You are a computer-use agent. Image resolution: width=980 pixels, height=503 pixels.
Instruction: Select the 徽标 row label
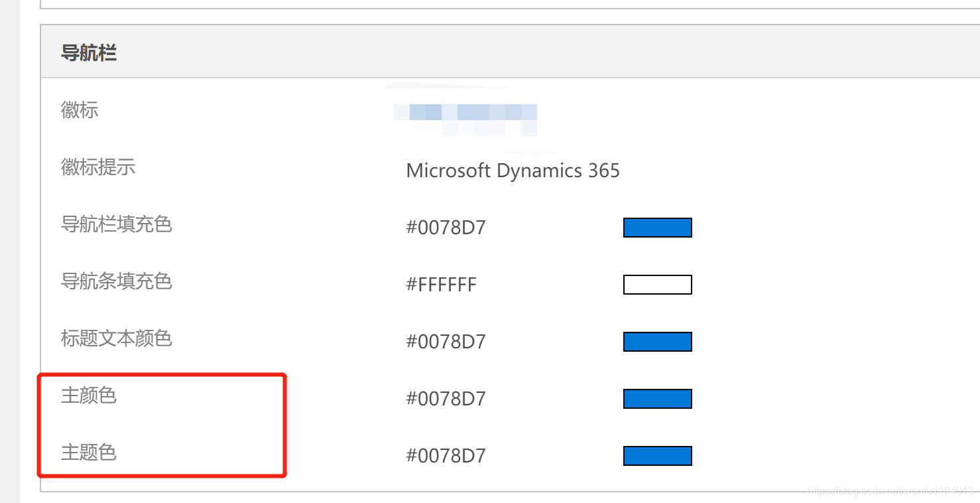pyautogui.click(x=78, y=110)
